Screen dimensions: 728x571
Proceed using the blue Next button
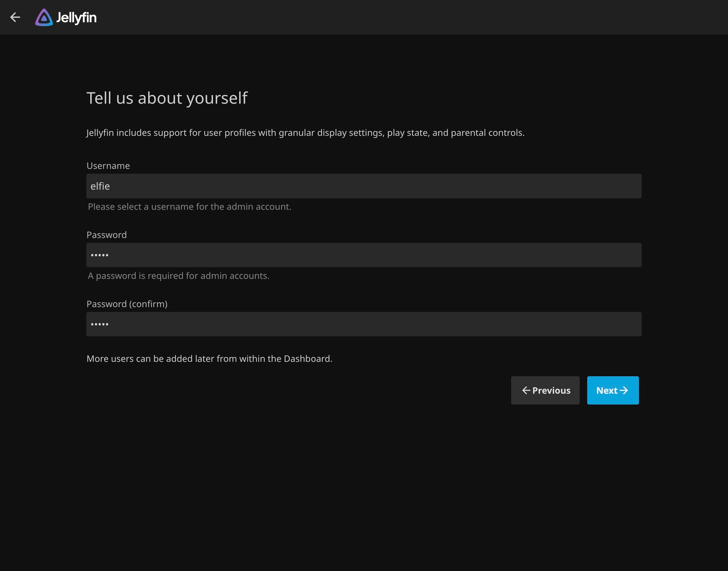pos(612,390)
